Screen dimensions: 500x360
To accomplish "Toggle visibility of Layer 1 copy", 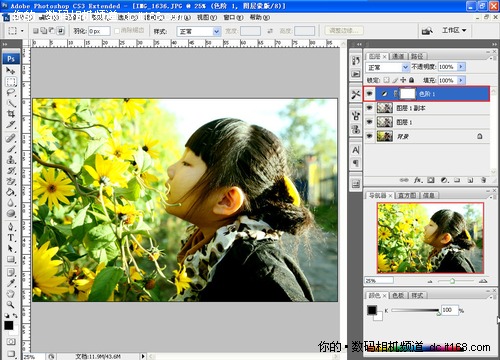I will [x=369, y=108].
